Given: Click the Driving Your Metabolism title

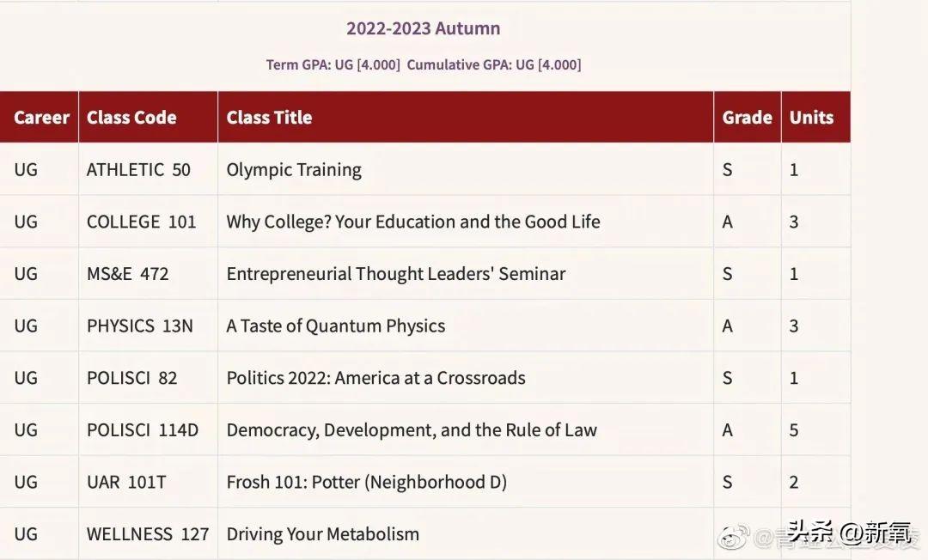Looking at the screenshot, I should click(323, 534).
